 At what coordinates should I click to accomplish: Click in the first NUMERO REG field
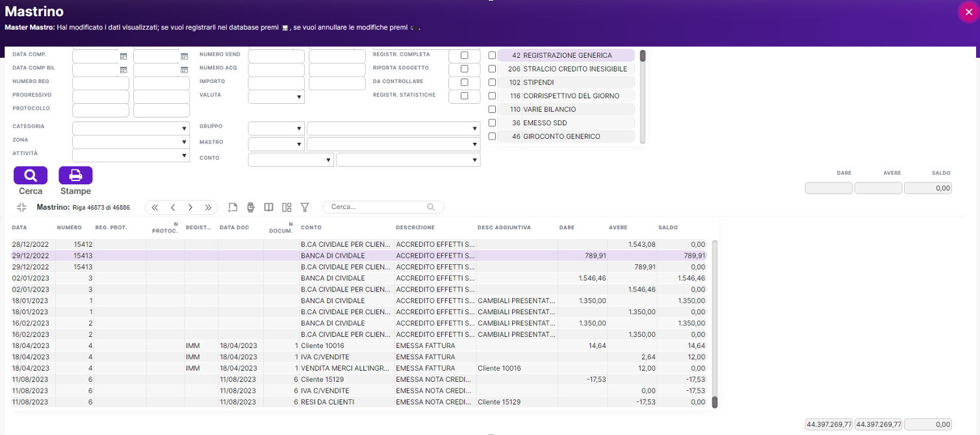pos(101,83)
